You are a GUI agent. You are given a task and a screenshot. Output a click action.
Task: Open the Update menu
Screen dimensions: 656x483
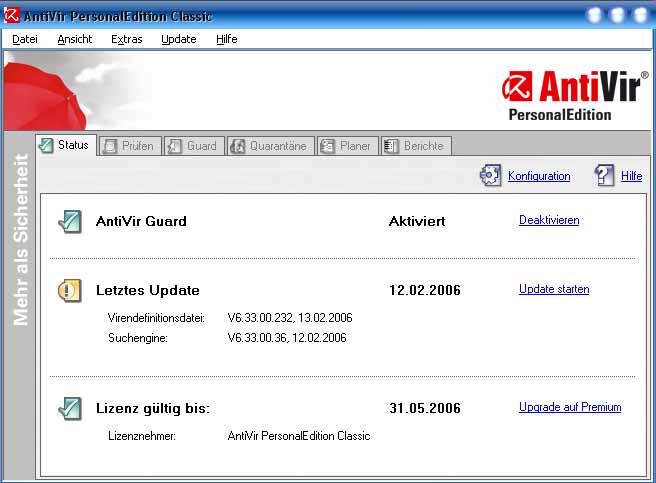point(179,39)
